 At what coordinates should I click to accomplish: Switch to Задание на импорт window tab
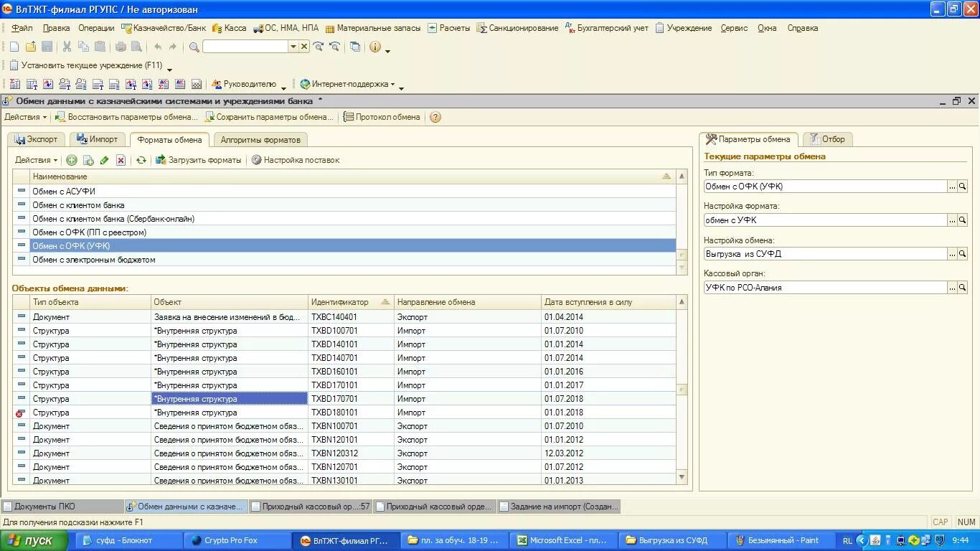point(558,507)
